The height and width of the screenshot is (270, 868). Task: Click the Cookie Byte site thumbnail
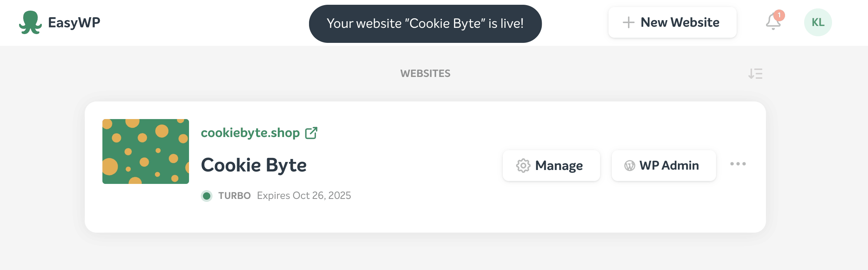tap(146, 151)
